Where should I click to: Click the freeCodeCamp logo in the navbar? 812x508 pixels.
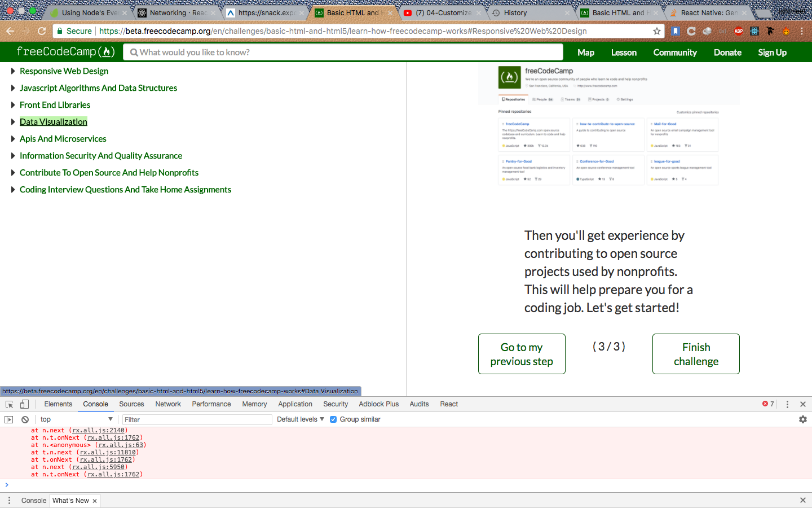65,52
